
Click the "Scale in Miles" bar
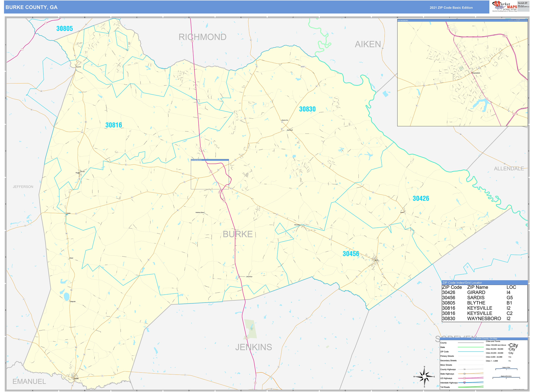coord(506,369)
